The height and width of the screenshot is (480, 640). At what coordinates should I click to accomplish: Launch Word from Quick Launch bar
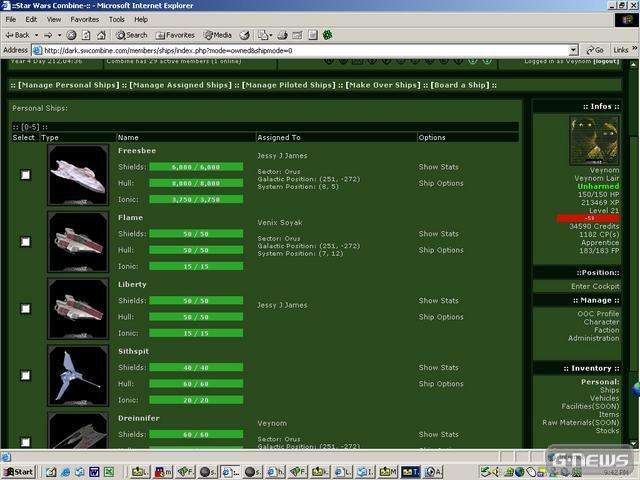click(x=94, y=472)
